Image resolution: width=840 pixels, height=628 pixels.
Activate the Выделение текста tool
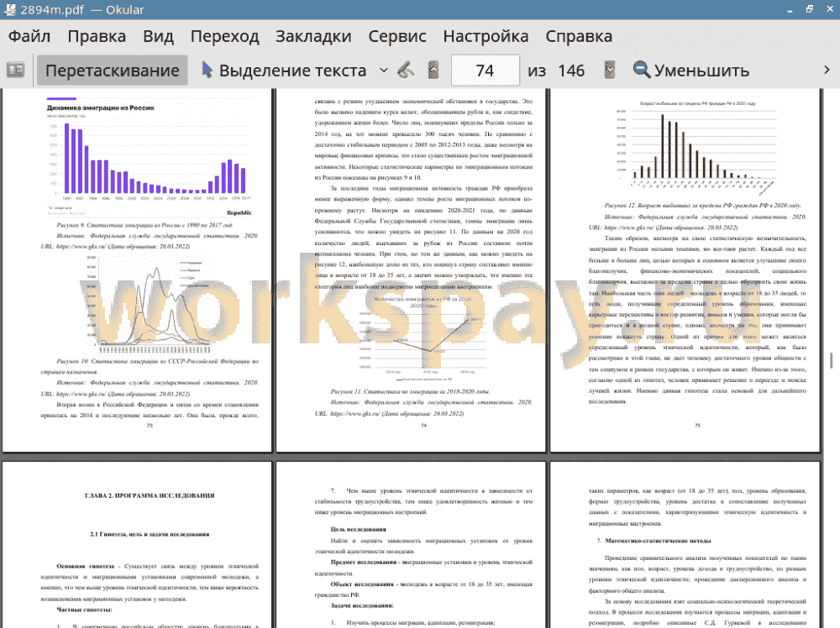(x=284, y=71)
